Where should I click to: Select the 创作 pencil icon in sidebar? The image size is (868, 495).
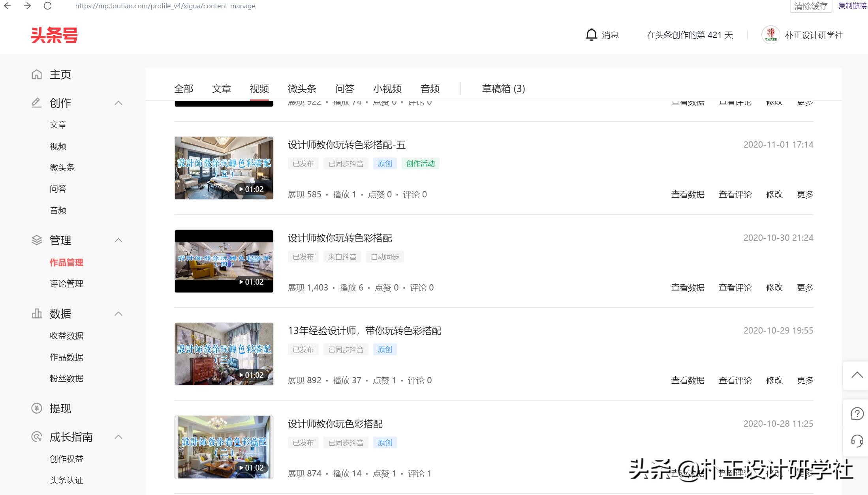click(x=36, y=103)
